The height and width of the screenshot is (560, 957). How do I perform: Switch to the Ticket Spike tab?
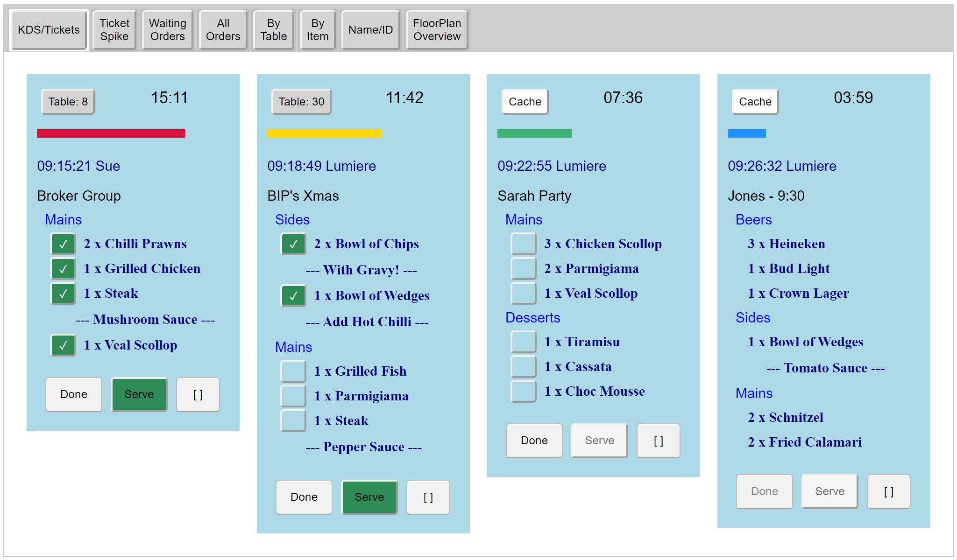(114, 30)
